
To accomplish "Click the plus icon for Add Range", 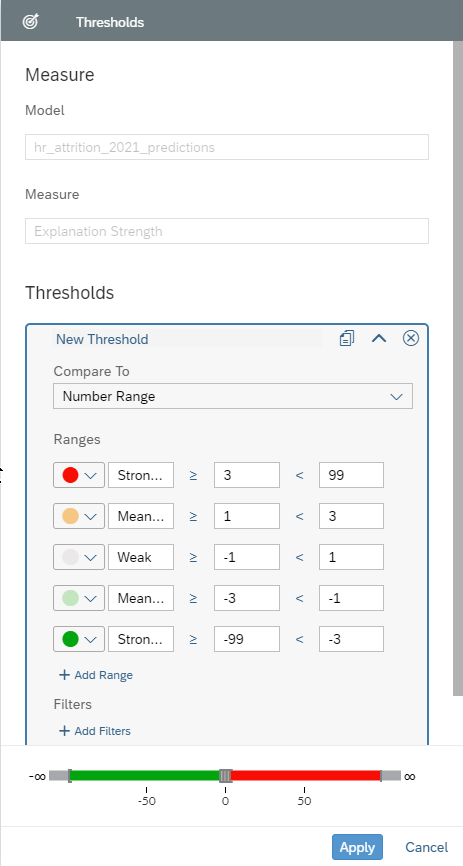I will point(65,675).
